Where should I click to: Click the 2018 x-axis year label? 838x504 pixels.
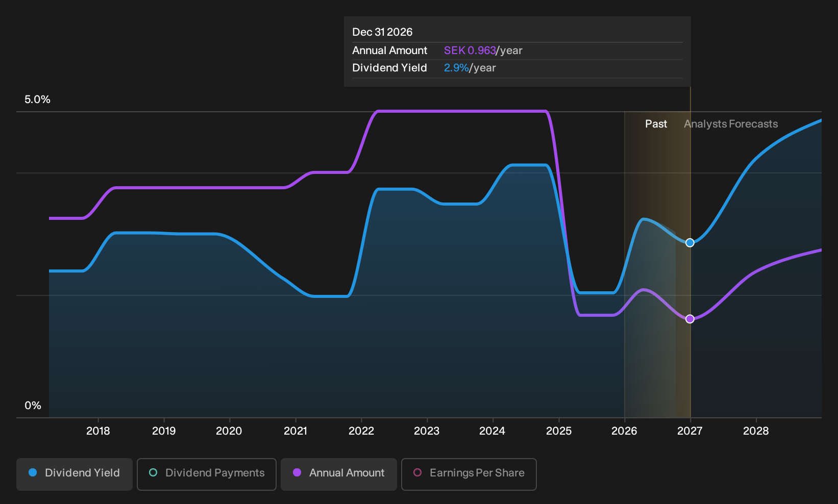[98, 431]
